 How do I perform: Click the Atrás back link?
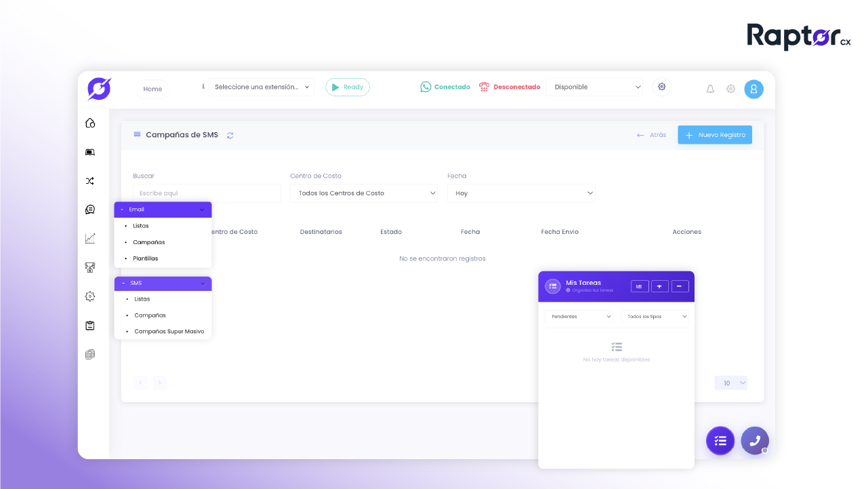651,135
